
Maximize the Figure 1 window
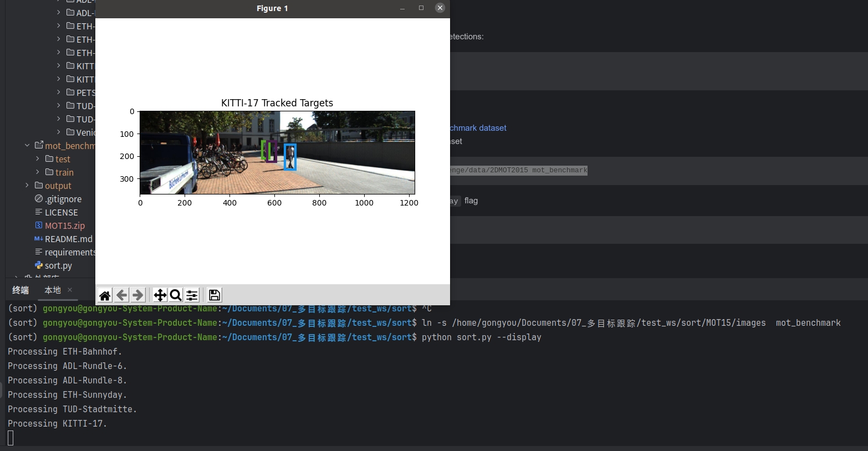421,8
